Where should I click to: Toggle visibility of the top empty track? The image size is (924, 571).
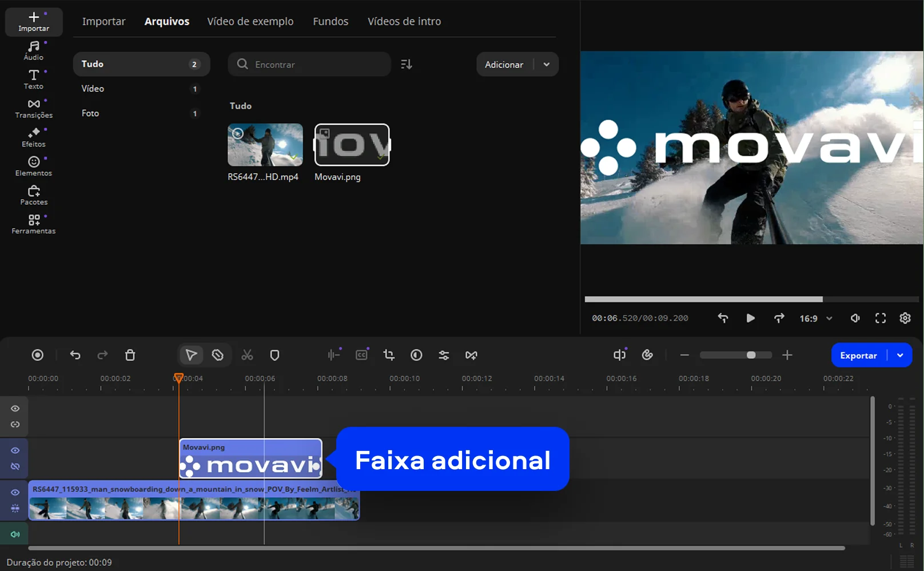click(x=15, y=409)
